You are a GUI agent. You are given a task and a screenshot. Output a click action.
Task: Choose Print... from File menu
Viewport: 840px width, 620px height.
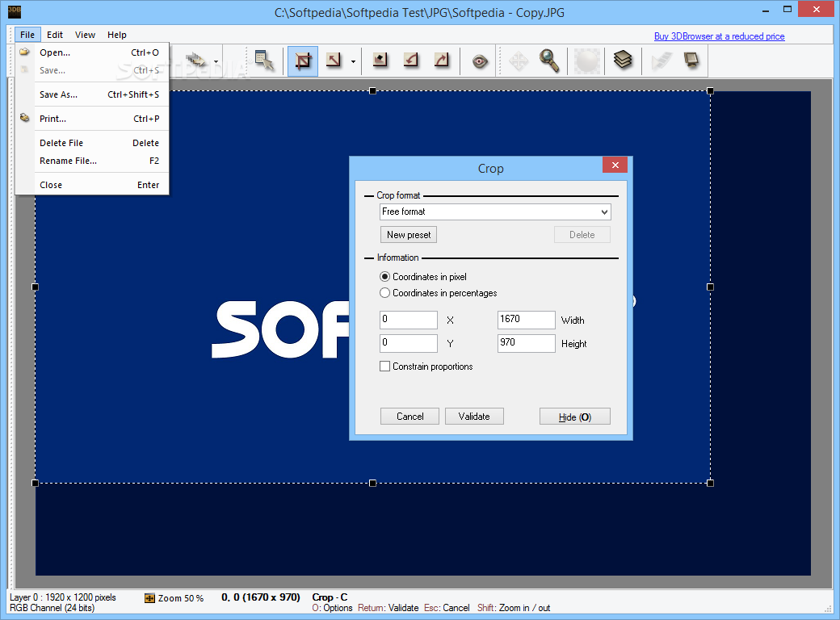click(x=92, y=119)
